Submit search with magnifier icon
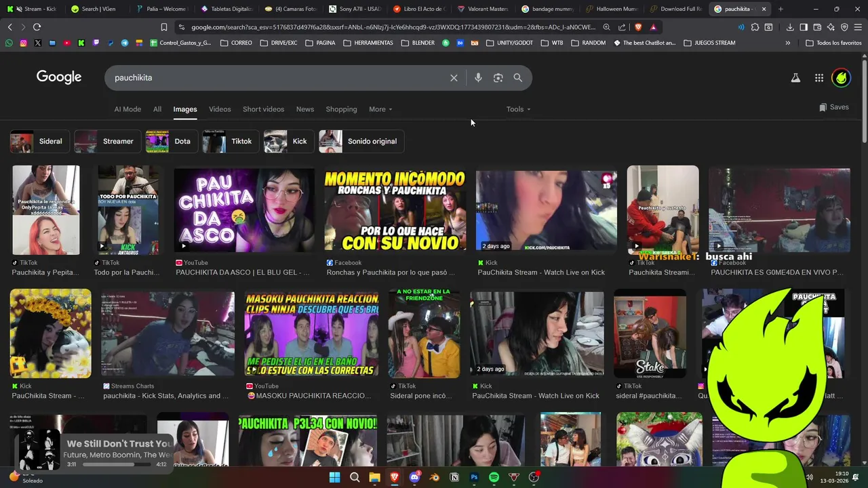868x488 pixels. click(x=518, y=78)
